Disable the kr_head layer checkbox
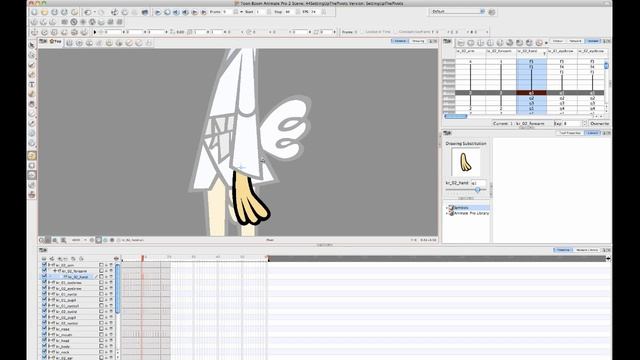Screen dimensions: 640x360 pos(44,340)
